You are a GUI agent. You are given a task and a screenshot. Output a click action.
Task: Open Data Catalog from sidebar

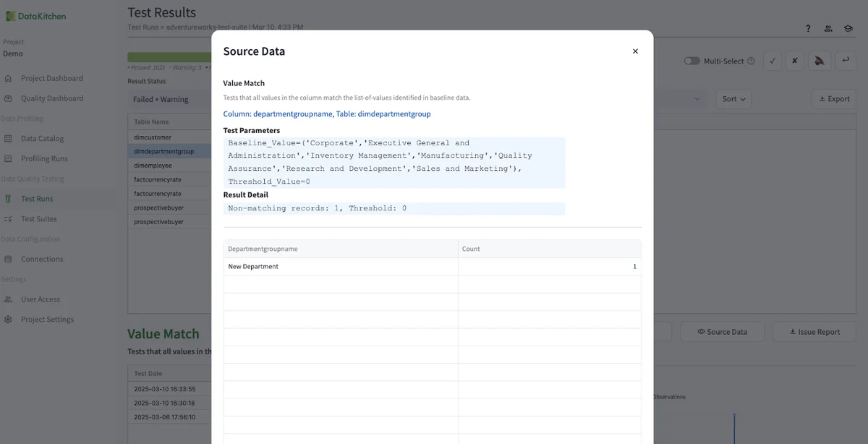(42, 139)
